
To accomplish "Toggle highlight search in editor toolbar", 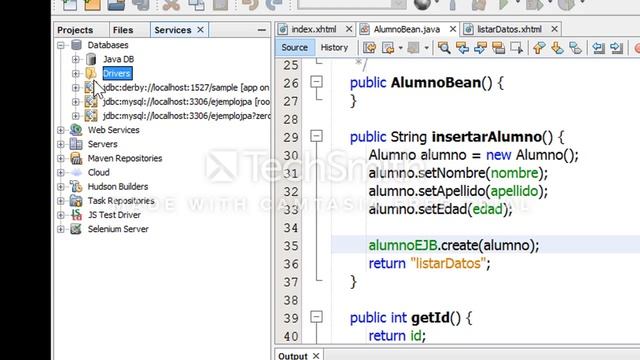I will [x=498, y=48].
